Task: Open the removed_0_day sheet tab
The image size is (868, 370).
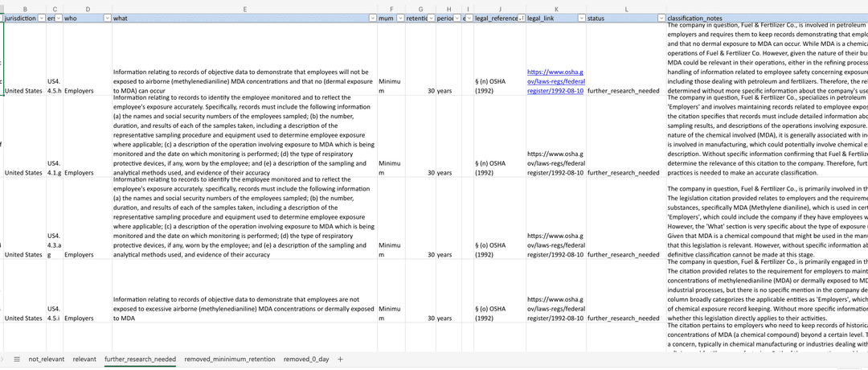Action: pos(307,359)
